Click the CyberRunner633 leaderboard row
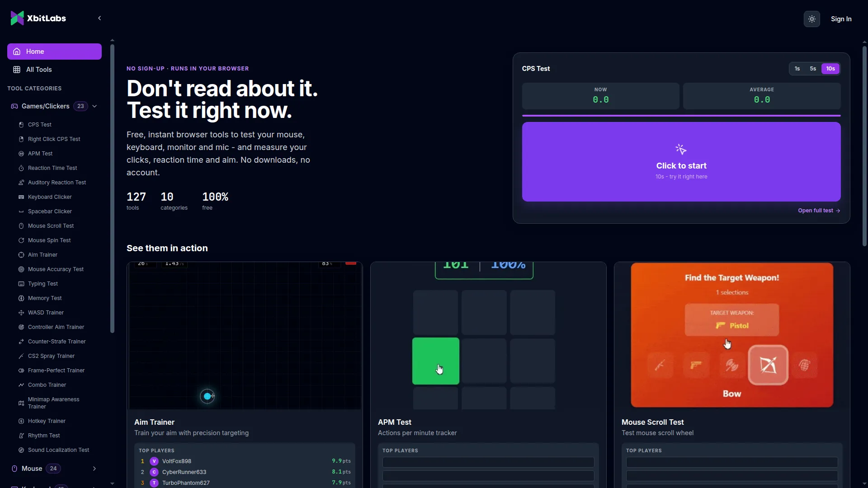 tap(245, 472)
